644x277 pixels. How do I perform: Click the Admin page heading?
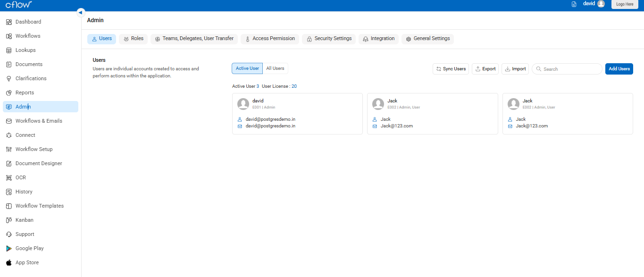click(95, 20)
